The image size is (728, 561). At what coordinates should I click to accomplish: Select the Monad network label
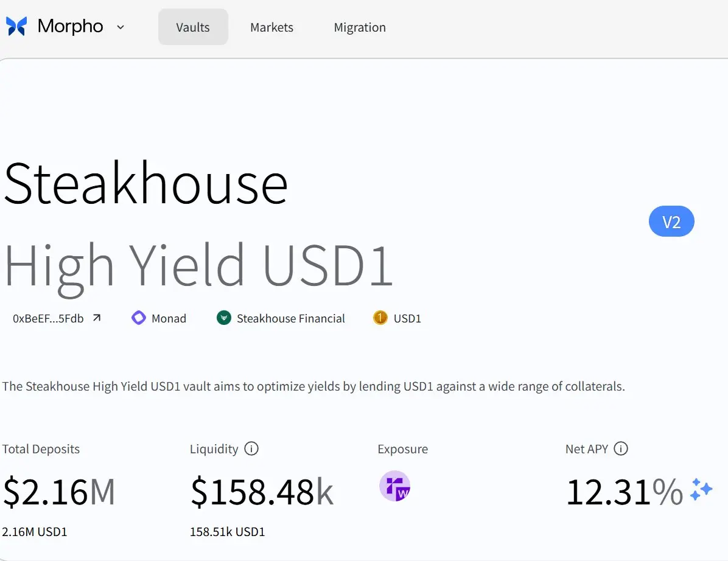click(x=169, y=318)
